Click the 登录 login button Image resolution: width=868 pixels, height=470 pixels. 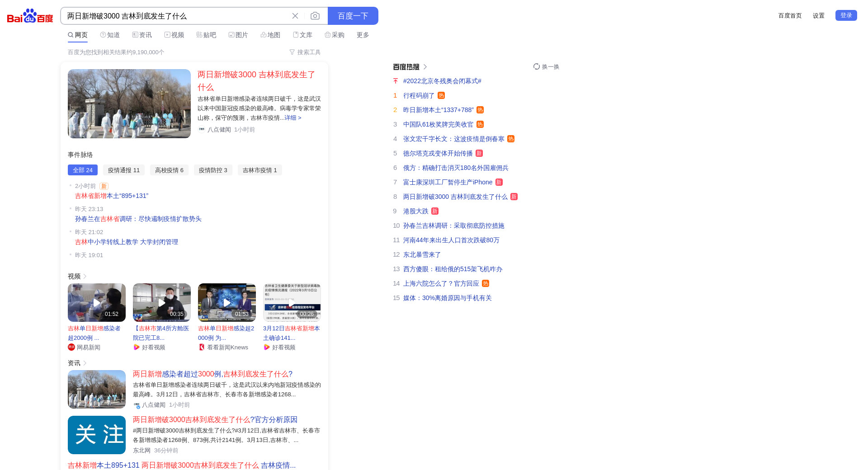[x=846, y=15]
